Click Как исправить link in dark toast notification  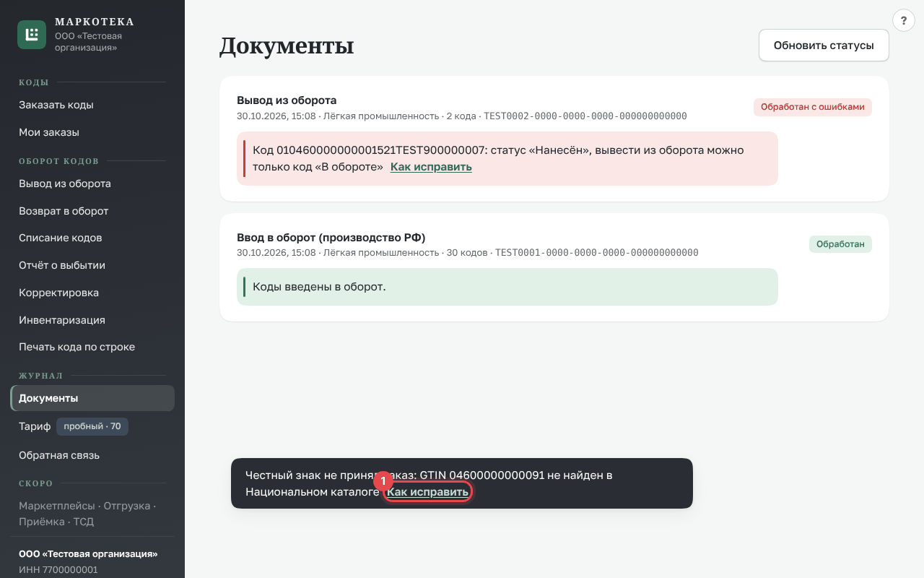pyautogui.click(x=427, y=492)
